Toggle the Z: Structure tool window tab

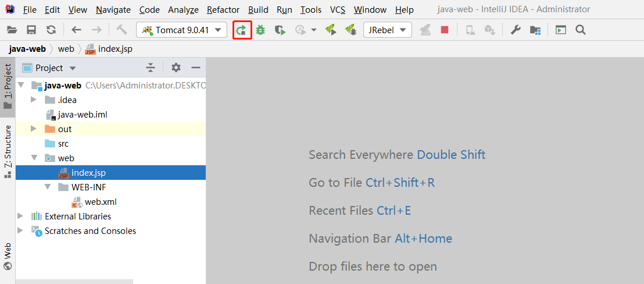[8, 152]
